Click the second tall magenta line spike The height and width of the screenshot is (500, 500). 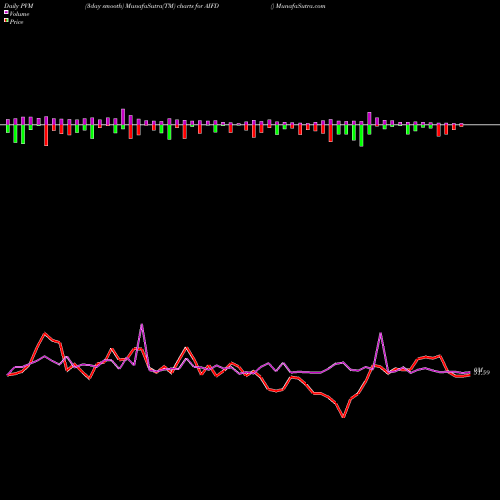click(x=381, y=333)
